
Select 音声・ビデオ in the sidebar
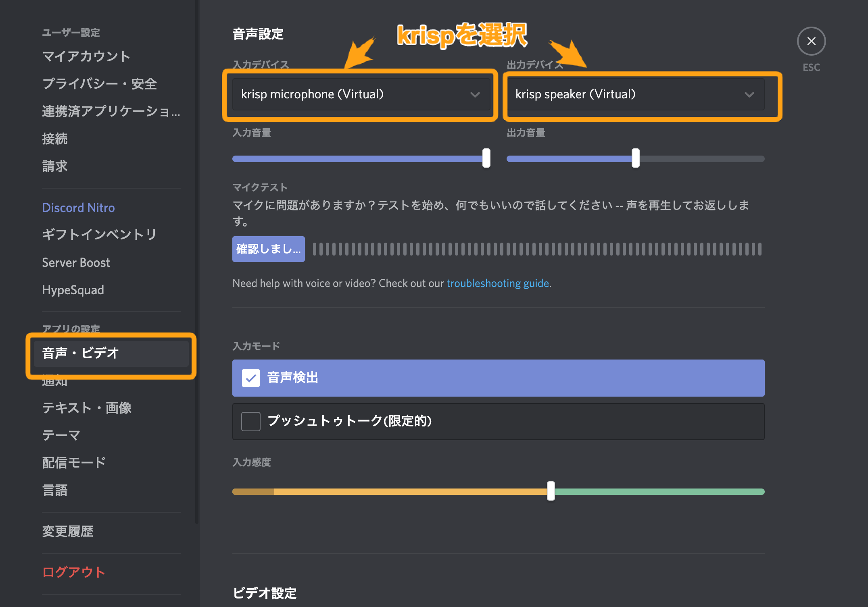[x=111, y=353]
